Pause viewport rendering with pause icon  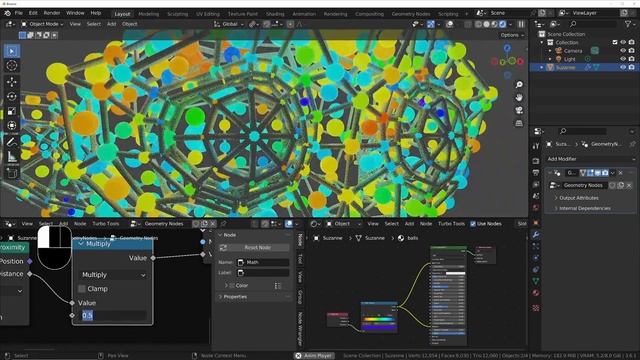coord(521,24)
